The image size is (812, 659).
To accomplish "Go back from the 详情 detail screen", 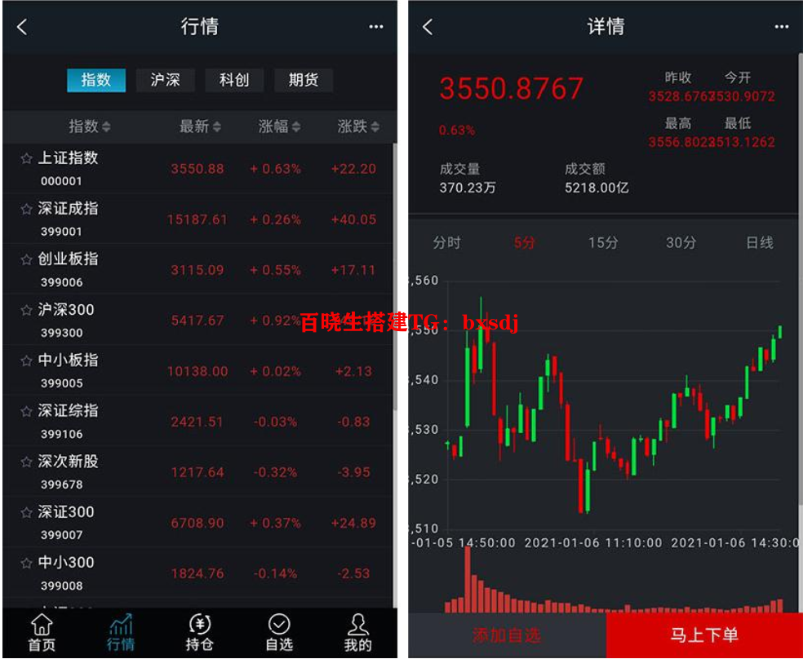I will click(x=428, y=27).
